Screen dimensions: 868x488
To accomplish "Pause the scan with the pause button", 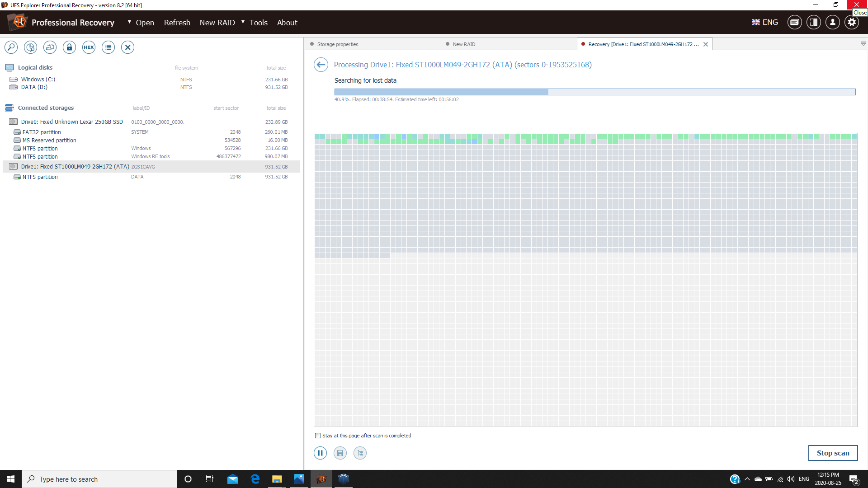I will [x=320, y=453].
